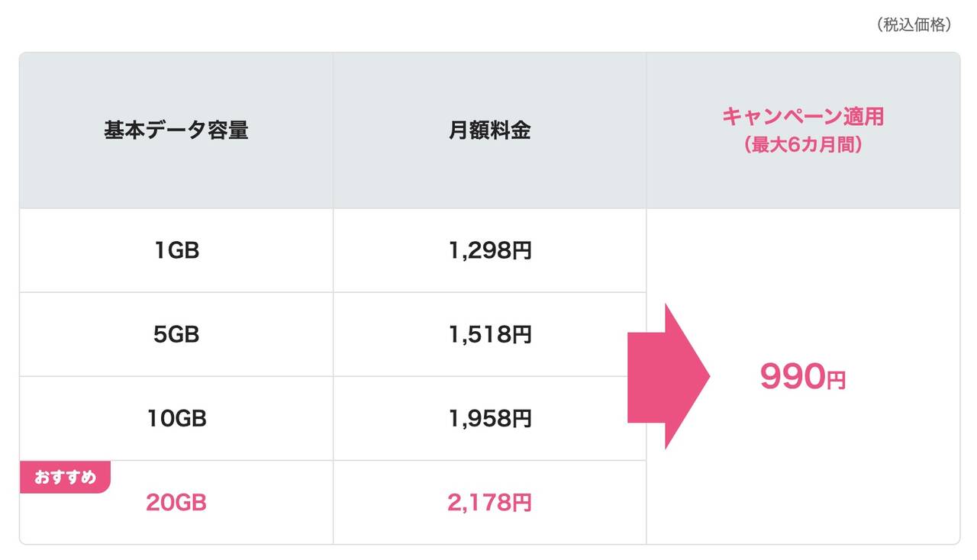Click the large 990 campaign number
Screen dimensions: 977x560
pos(792,377)
